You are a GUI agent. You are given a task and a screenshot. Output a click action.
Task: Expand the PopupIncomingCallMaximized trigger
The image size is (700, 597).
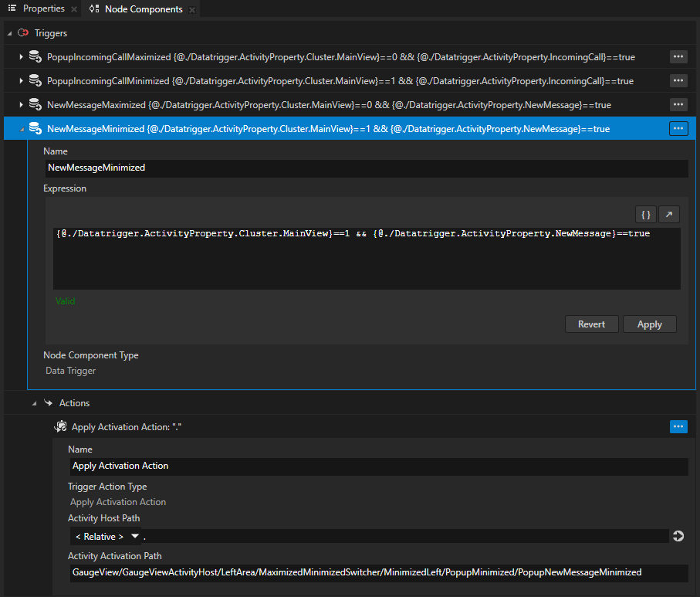[x=19, y=56]
